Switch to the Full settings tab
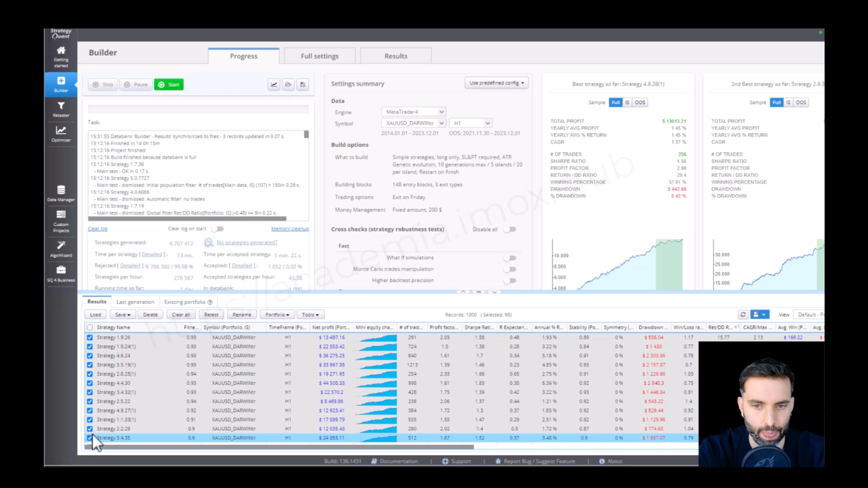The width and height of the screenshot is (868, 488). click(320, 56)
